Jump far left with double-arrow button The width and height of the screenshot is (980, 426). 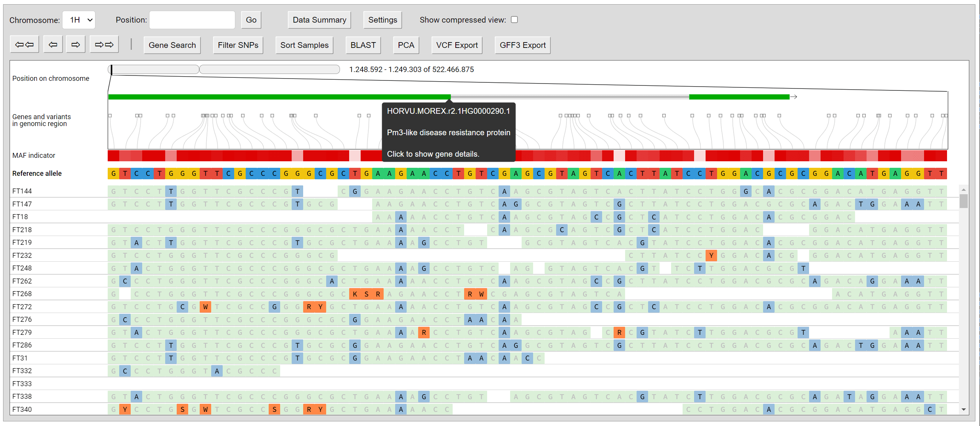pyautogui.click(x=24, y=45)
